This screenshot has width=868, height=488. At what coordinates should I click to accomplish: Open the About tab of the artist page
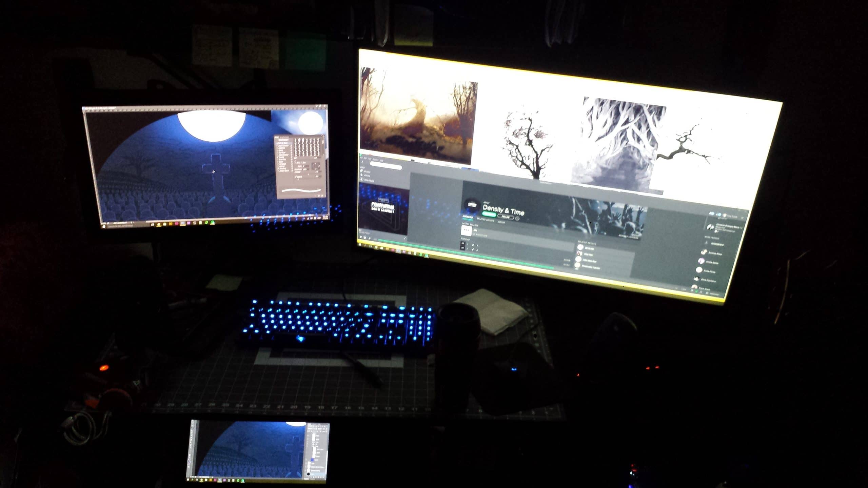point(501,222)
